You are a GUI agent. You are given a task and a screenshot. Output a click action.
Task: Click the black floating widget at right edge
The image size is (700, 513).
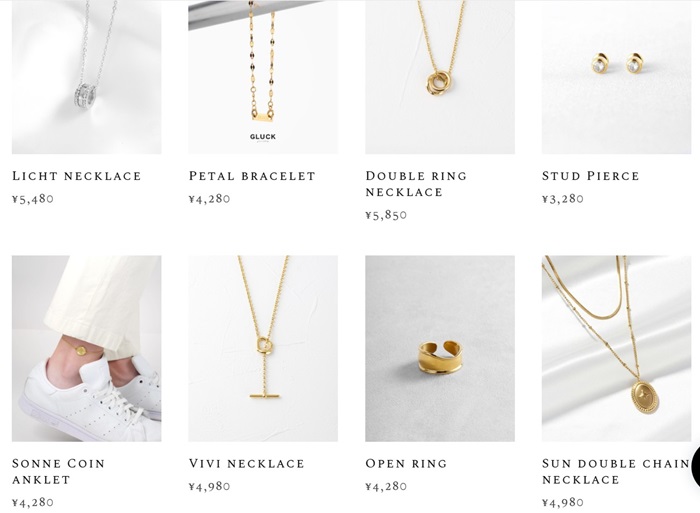click(695, 467)
